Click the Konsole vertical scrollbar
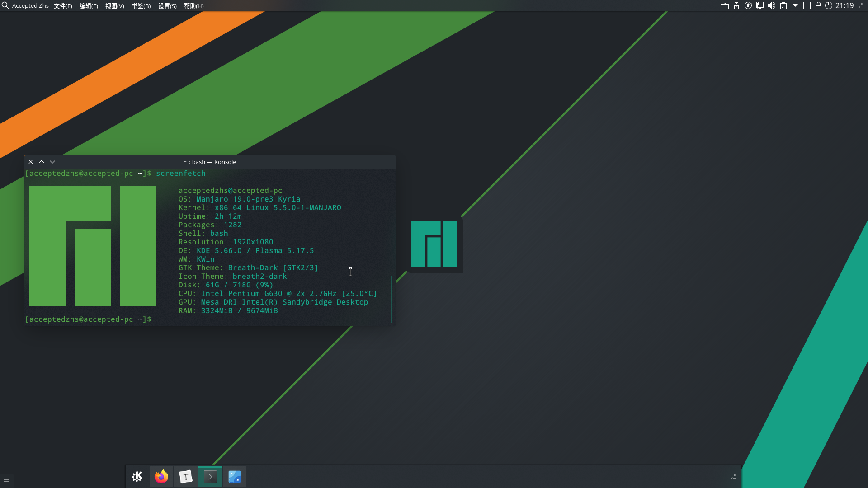Viewport: 868px width, 488px height. coord(392,298)
